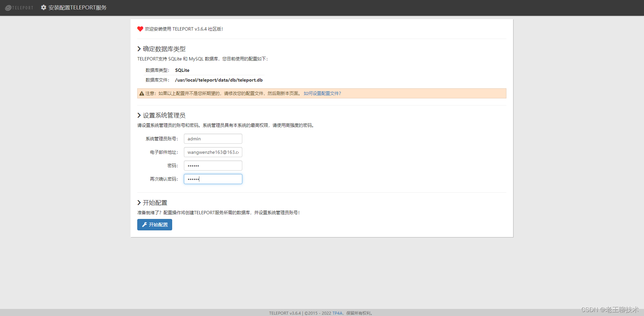The height and width of the screenshot is (316, 644).
Task: Click the teleport.db file path text
Action: 219,80
